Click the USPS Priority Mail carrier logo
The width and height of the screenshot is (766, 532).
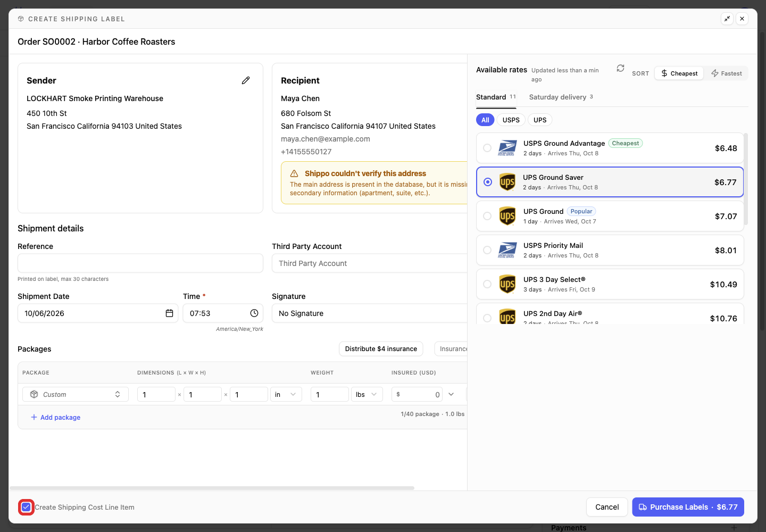(507, 250)
